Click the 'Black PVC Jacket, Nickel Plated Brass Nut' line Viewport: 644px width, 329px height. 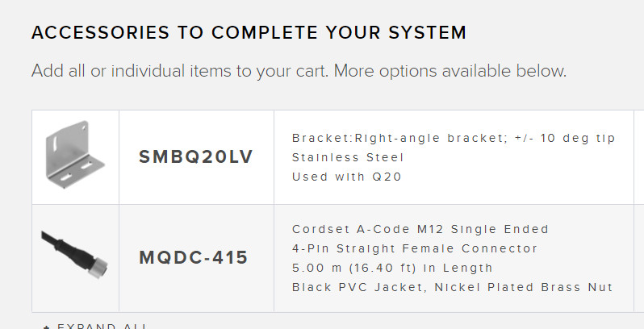[453, 287]
